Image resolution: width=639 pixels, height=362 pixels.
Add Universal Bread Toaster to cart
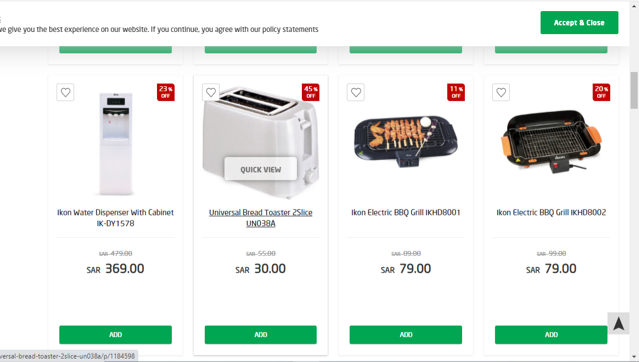260,335
